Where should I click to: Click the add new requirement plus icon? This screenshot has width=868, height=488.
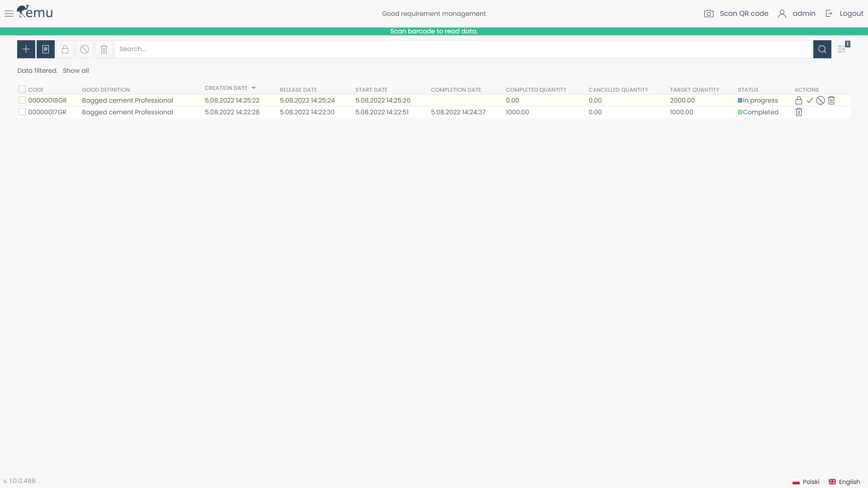(26, 49)
